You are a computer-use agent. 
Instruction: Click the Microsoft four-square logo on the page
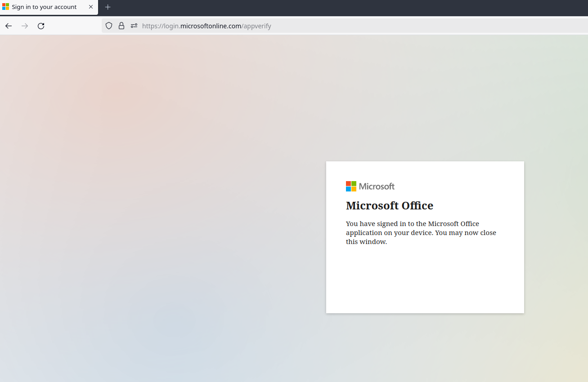tap(350, 186)
